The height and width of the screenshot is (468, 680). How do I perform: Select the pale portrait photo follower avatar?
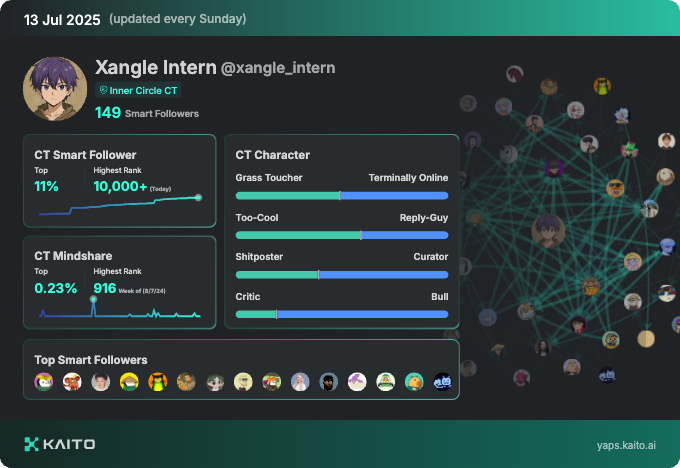tap(101, 382)
